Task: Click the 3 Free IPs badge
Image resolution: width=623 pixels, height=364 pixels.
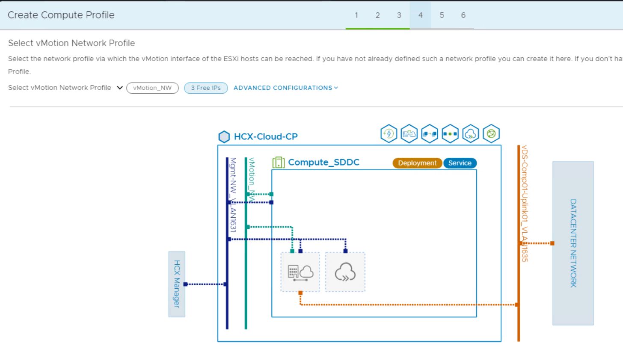Action: pyautogui.click(x=206, y=88)
